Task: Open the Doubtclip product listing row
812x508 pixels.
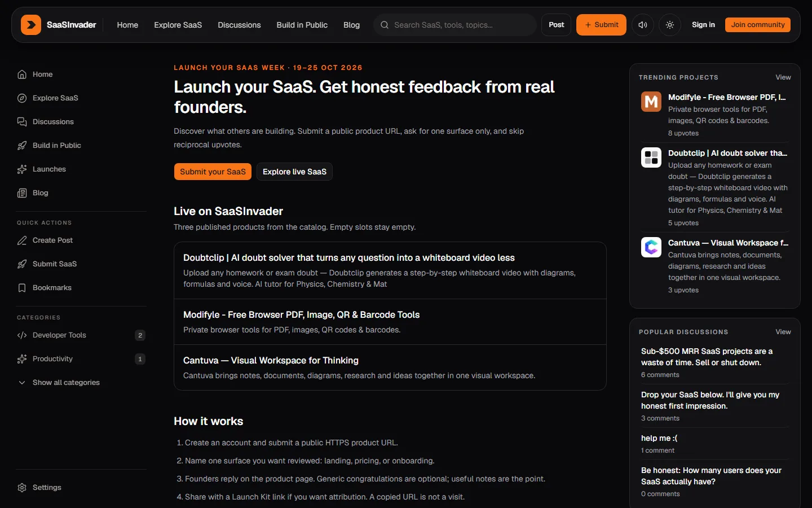Action: tap(390, 270)
